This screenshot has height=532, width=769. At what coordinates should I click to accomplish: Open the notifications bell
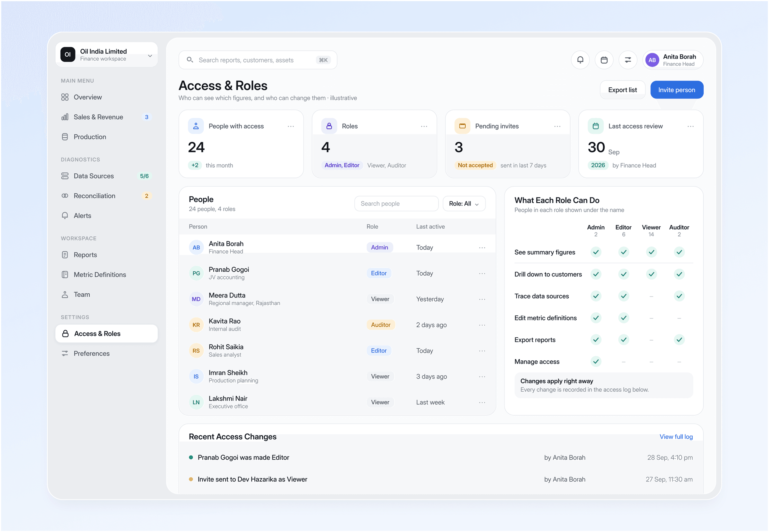580,60
